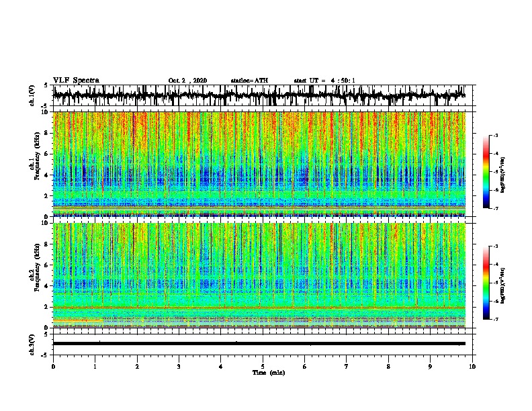Click inside the ch.1 spectrogram panel
The image size is (532, 411).
point(259,164)
